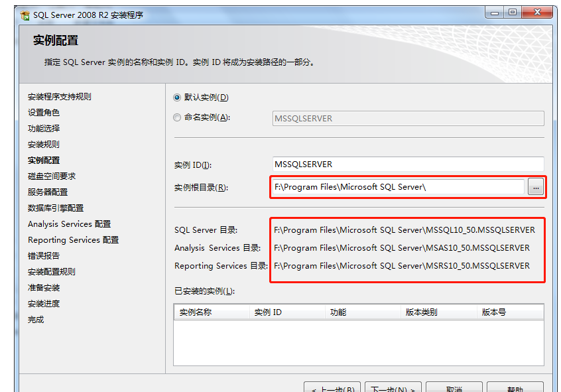Select the 设置角色 step in sidebar
The image size is (561, 392).
44,113
